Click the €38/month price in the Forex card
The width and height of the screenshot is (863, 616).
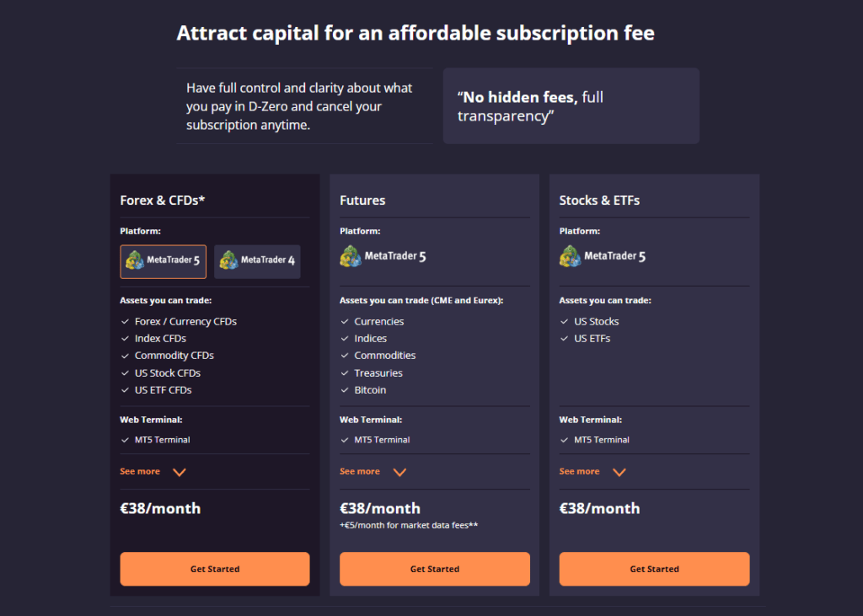[x=160, y=508]
